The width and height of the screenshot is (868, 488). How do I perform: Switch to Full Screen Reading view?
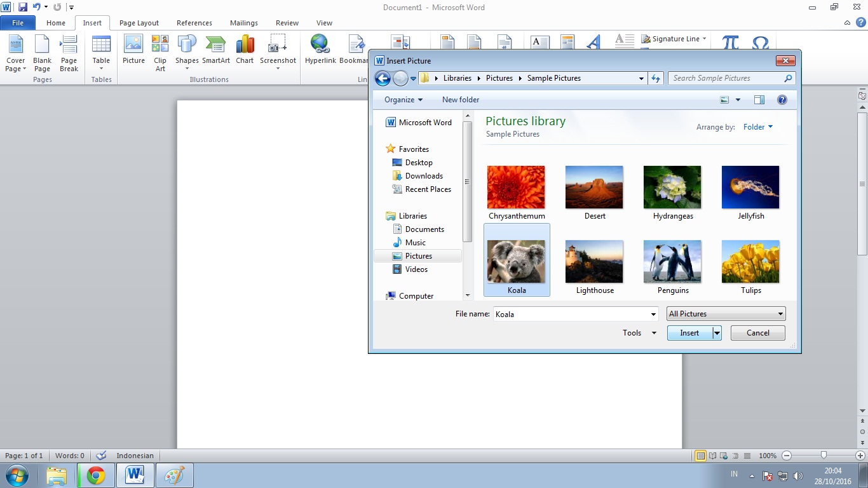click(x=713, y=456)
